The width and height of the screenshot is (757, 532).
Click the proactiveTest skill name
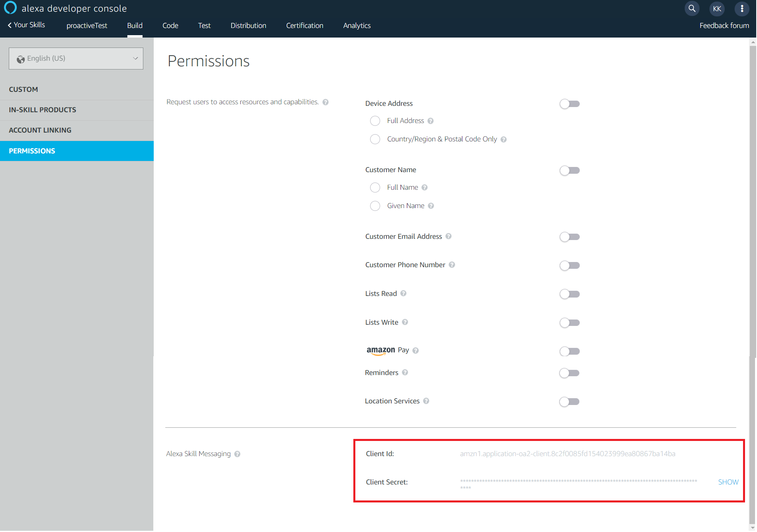coord(87,26)
